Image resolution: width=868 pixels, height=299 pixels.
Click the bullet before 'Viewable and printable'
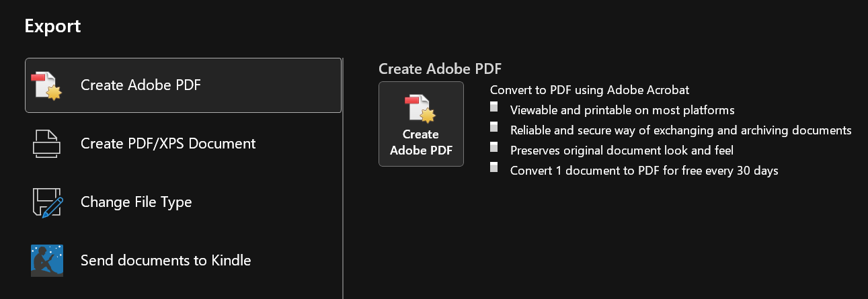494,108
